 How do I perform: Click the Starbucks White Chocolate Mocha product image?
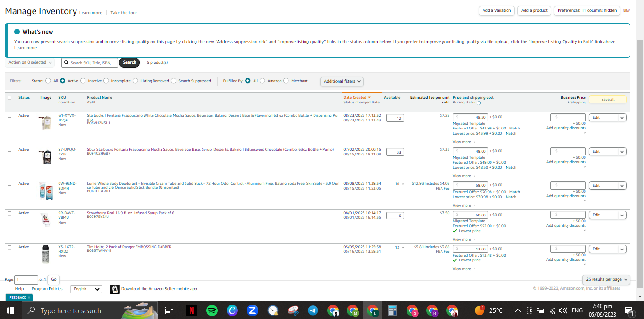click(46, 122)
